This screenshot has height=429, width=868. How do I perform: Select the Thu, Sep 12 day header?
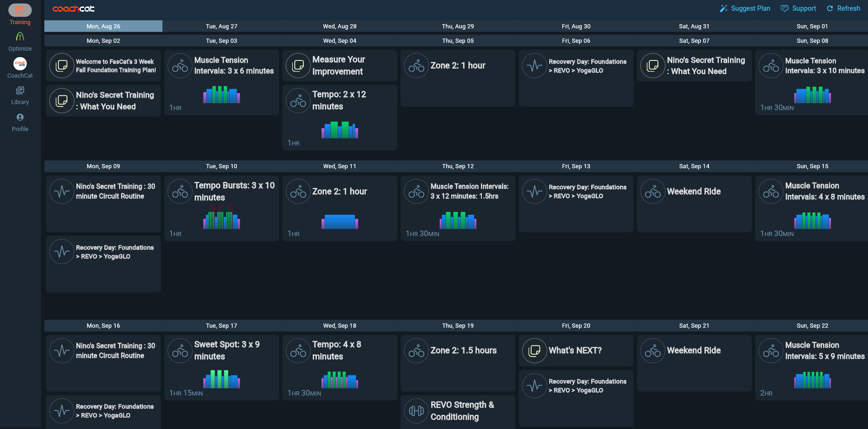point(458,166)
